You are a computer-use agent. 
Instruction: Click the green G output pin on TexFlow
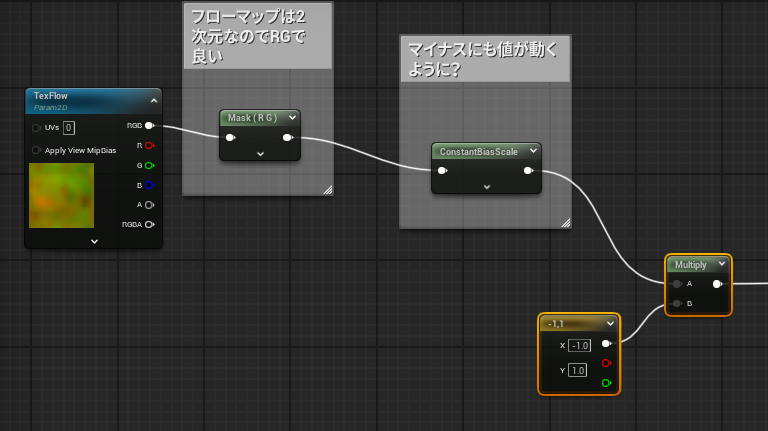(x=149, y=165)
